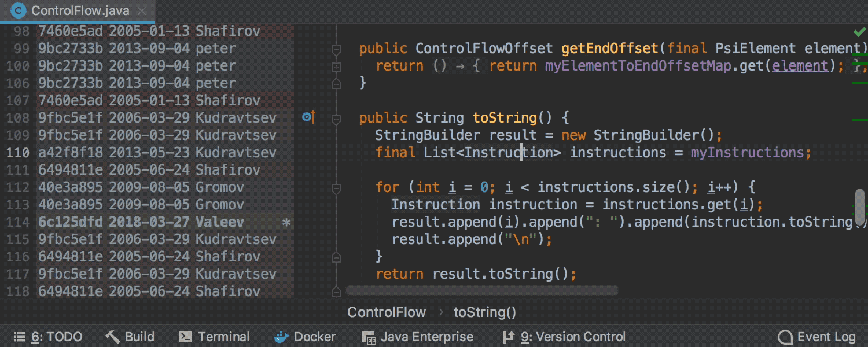Click the underlined element parameter in the lambda
Image resolution: width=868 pixels, height=347 pixels.
pos(800,66)
